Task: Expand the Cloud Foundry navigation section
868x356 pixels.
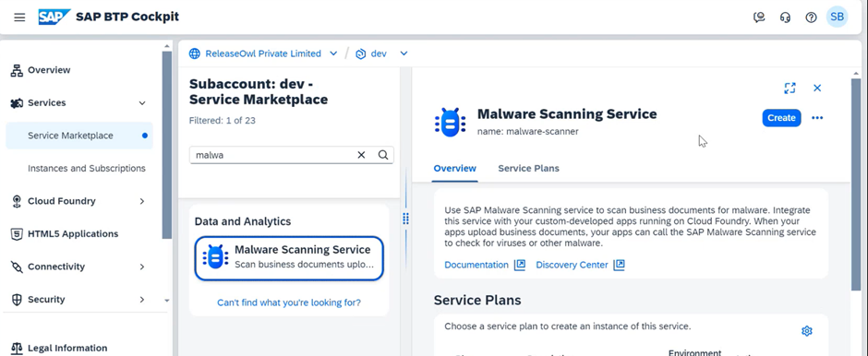Action: pos(142,201)
